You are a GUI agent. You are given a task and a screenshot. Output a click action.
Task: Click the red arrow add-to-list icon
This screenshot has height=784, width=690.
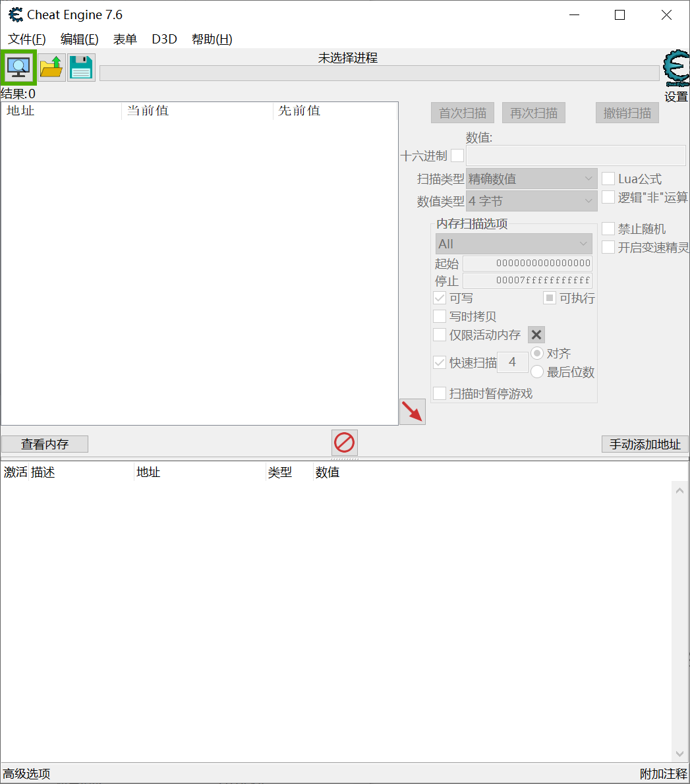tap(413, 412)
